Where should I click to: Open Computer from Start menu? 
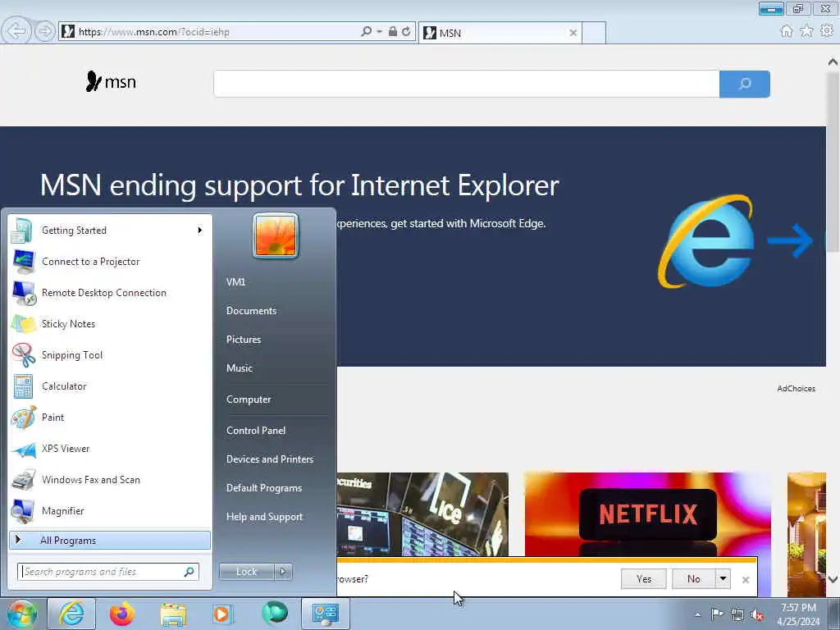[249, 399]
